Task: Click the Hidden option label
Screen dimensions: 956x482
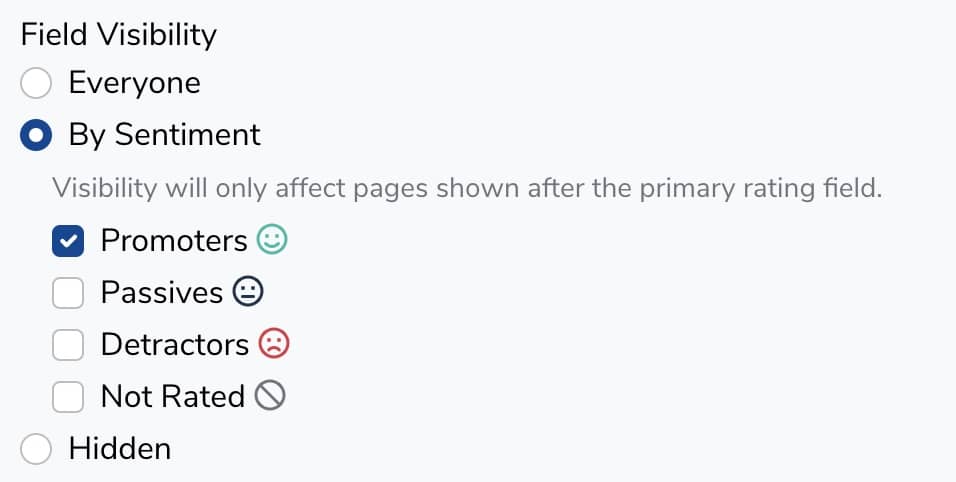Action: coord(119,449)
